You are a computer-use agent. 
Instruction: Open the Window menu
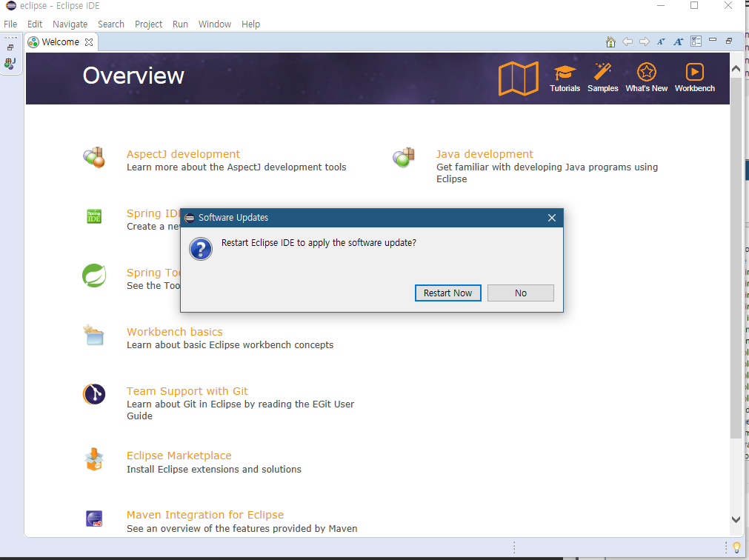(x=215, y=24)
